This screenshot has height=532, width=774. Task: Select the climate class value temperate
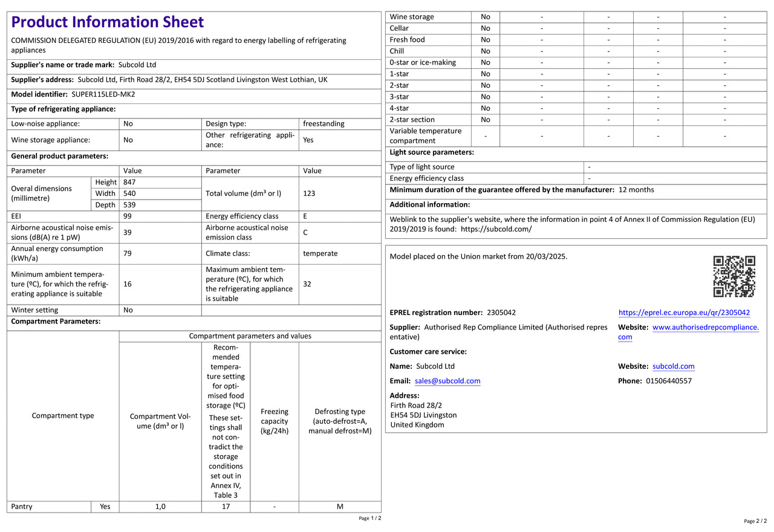pyautogui.click(x=320, y=253)
